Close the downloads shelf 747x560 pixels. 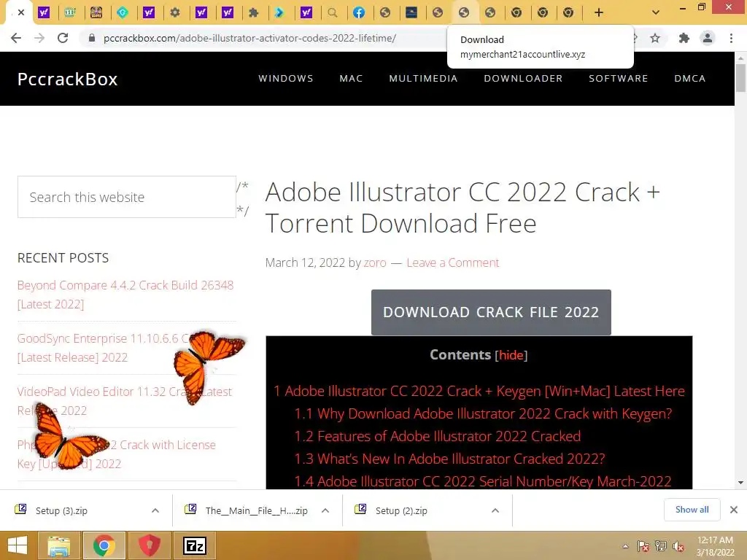coord(734,510)
